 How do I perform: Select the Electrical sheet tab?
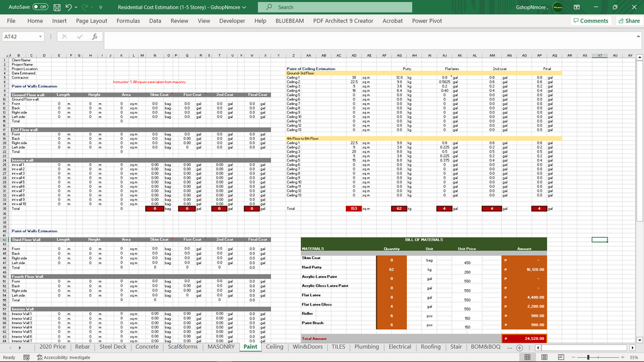tap(399, 347)
